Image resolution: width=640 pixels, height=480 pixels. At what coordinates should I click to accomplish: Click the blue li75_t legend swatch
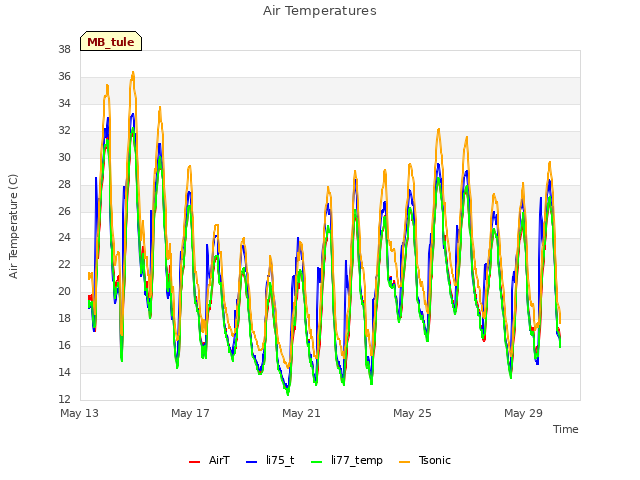[251, 462]
